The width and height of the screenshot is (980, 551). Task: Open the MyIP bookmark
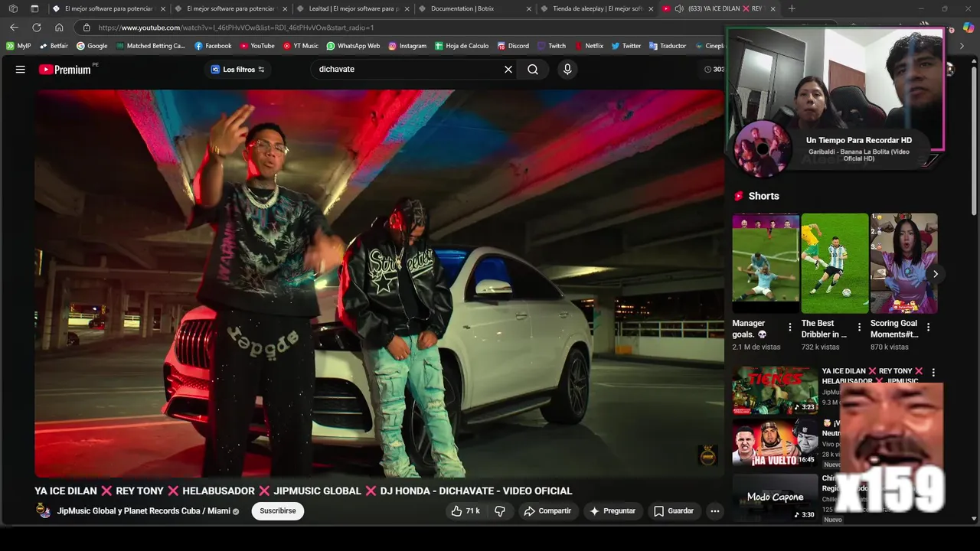coord(18,46)
